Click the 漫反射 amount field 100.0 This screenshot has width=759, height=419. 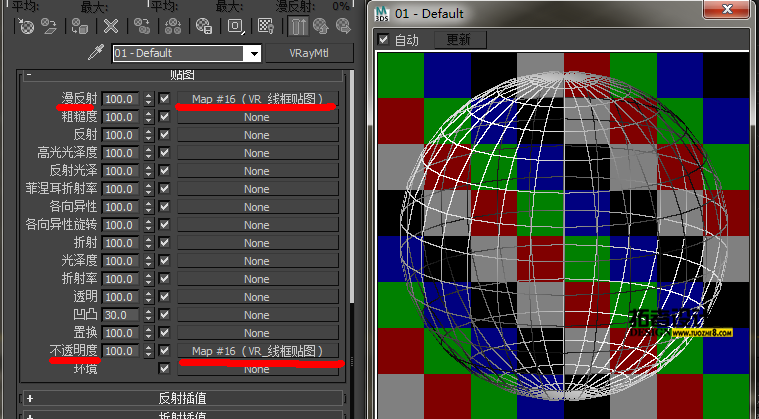[x=122, y=99]
